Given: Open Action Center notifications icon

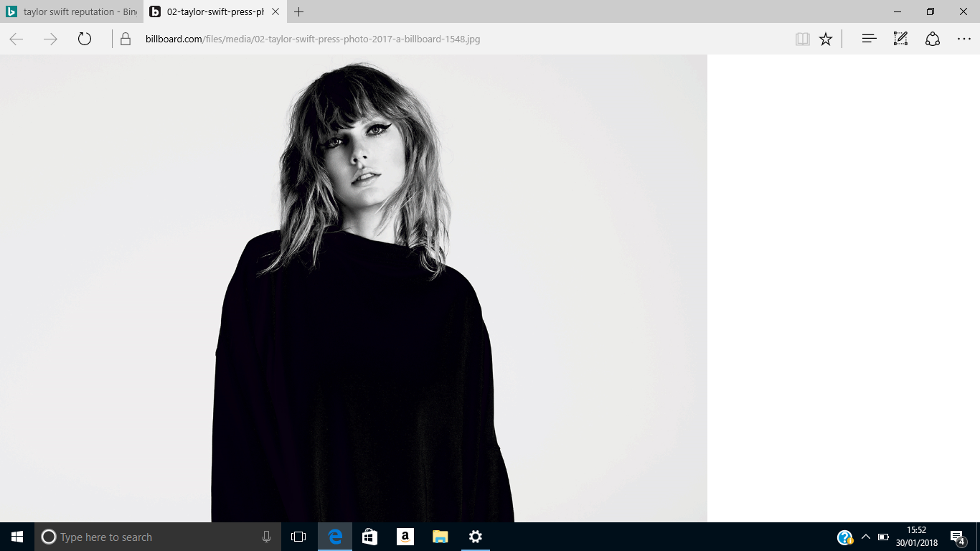Looking at the screenshot, I should [x=958, y=537].
